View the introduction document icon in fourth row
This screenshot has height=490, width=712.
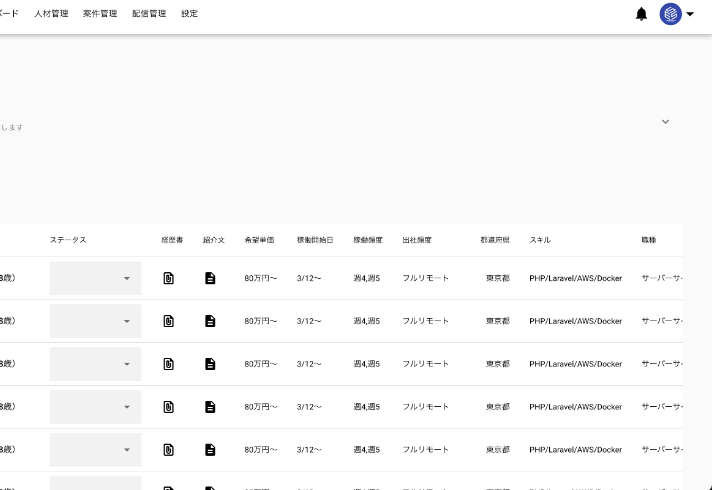[x=210, y=407]
